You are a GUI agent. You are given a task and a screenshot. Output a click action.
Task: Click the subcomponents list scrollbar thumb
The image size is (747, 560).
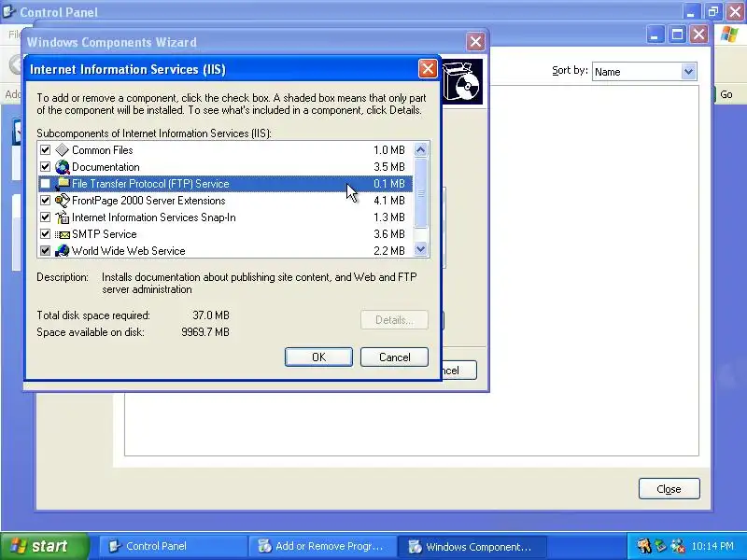tap(421, 193)
